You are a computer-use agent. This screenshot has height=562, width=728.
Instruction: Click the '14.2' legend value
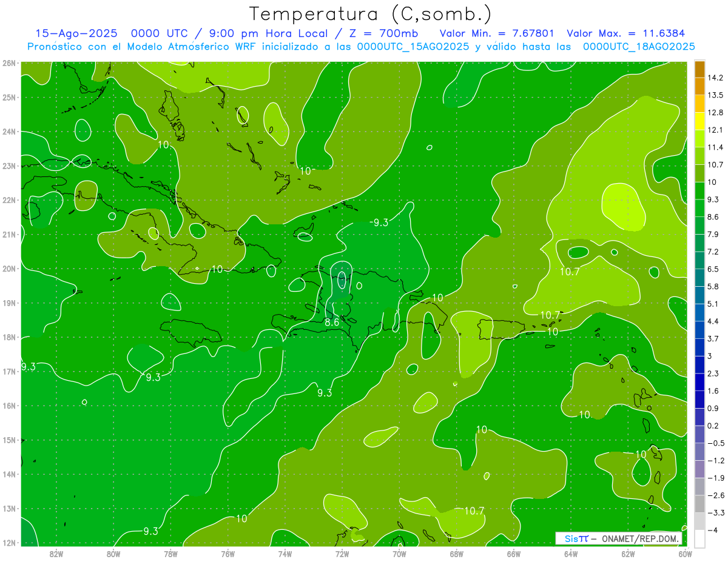click(x=715, y=78)
